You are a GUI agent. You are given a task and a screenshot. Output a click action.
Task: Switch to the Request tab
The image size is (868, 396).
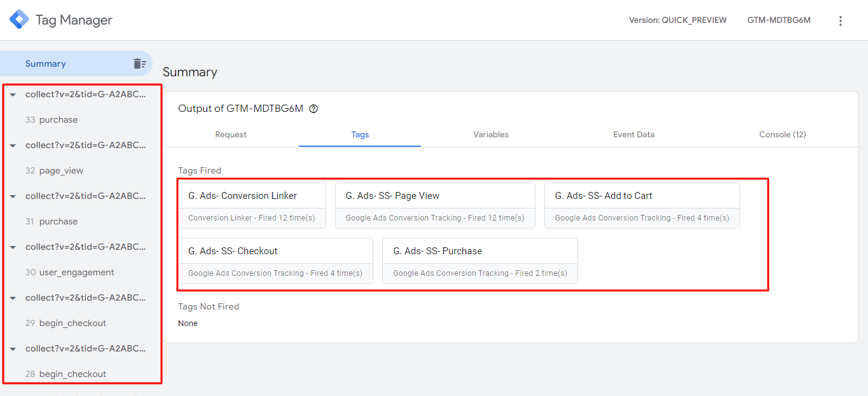(x=231, y=134)
